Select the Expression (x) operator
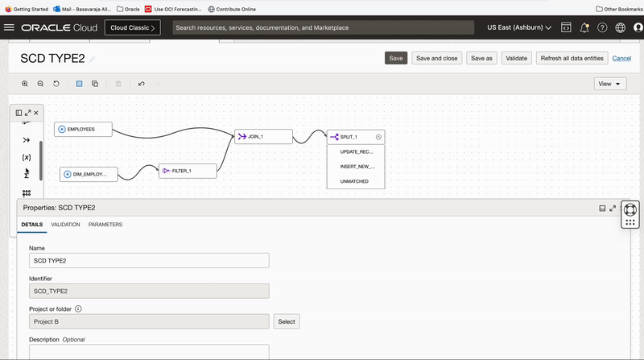This screenshot has width=644, height=360. [x=27, y=157]
